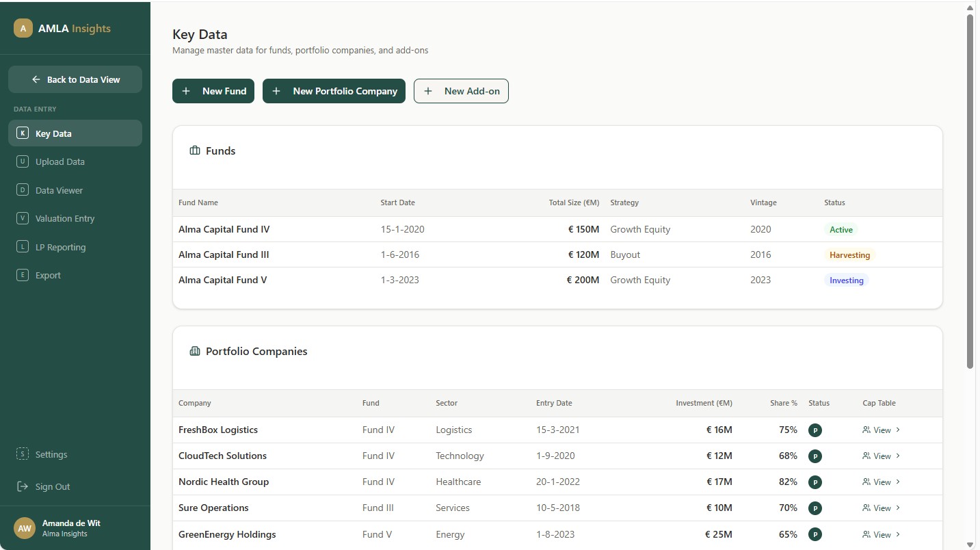The height and width of the screenshot is (550, 980).
Task: Click the Data Viewer D icon
Action: pos(23,190)
